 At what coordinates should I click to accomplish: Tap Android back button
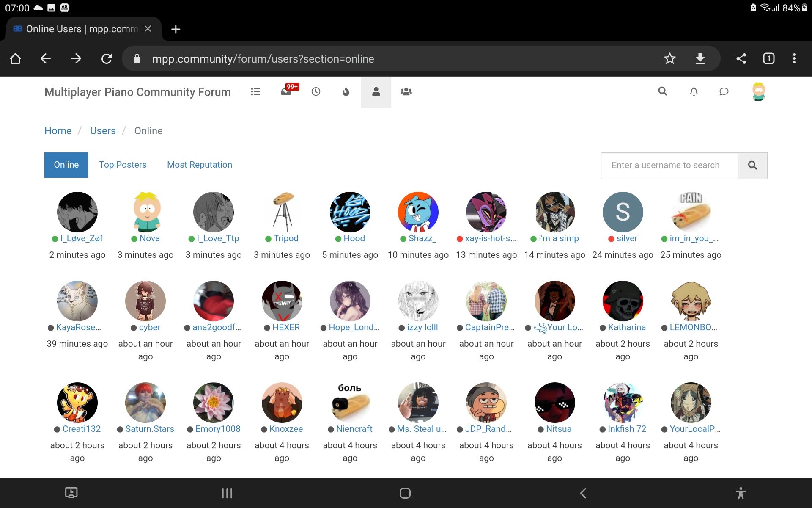(x=583, y=493)
